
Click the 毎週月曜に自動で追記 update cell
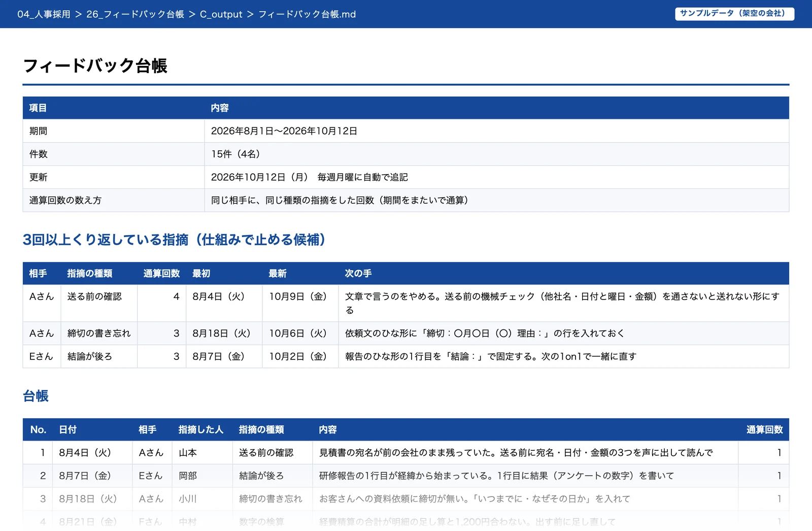tap(497, 177)
